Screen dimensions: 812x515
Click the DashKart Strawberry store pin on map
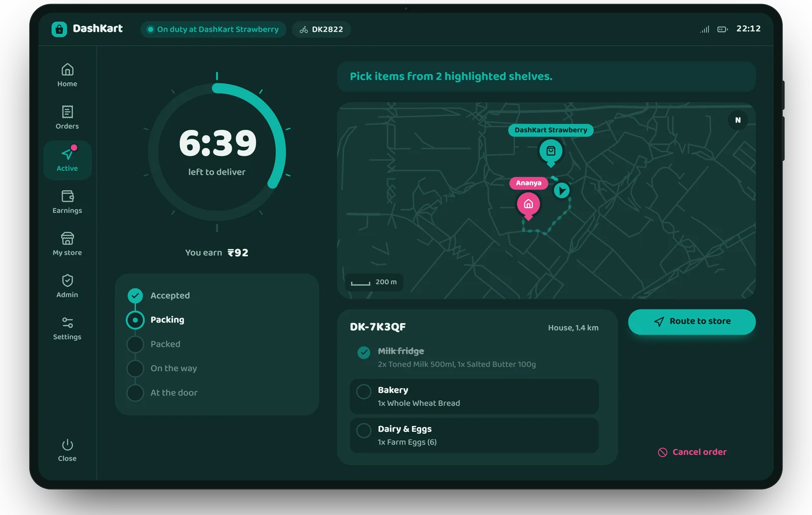[551, 152]
